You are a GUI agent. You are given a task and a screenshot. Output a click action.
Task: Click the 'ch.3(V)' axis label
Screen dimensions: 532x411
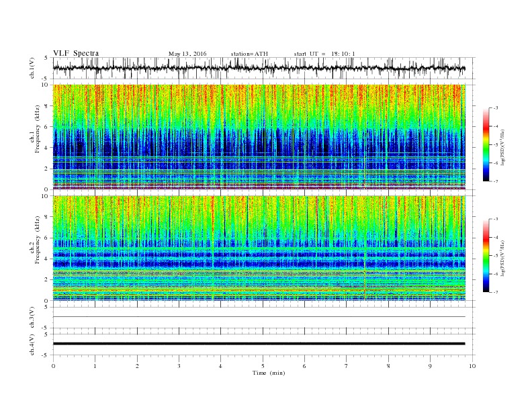[x=32, y=318]
